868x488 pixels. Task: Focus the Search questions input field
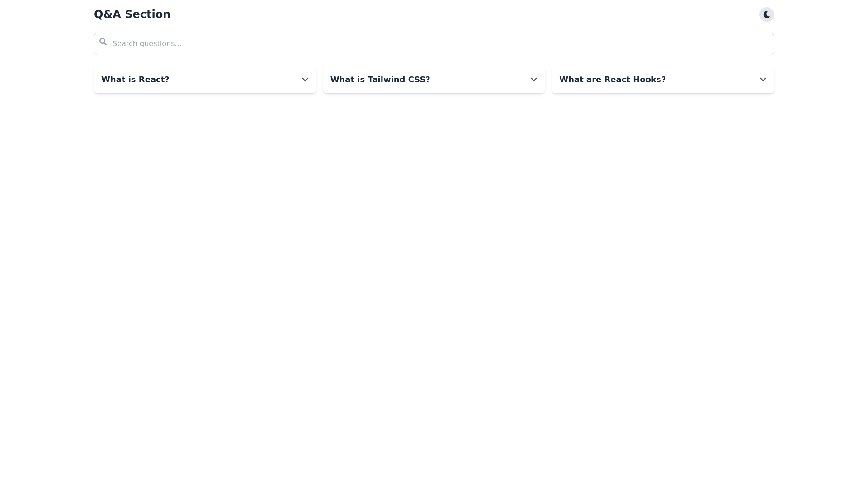pyautogui.click(x=434, y=44)
